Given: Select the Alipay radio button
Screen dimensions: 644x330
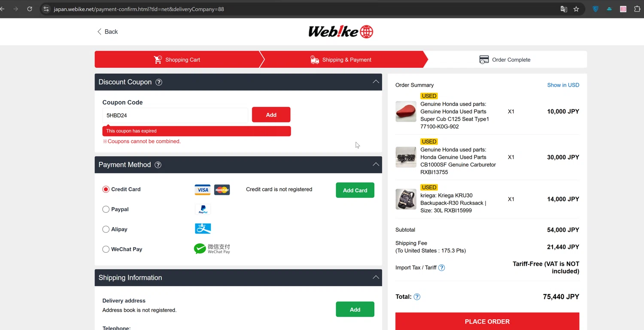Looking at the screenshot, I should pos(106,229).
